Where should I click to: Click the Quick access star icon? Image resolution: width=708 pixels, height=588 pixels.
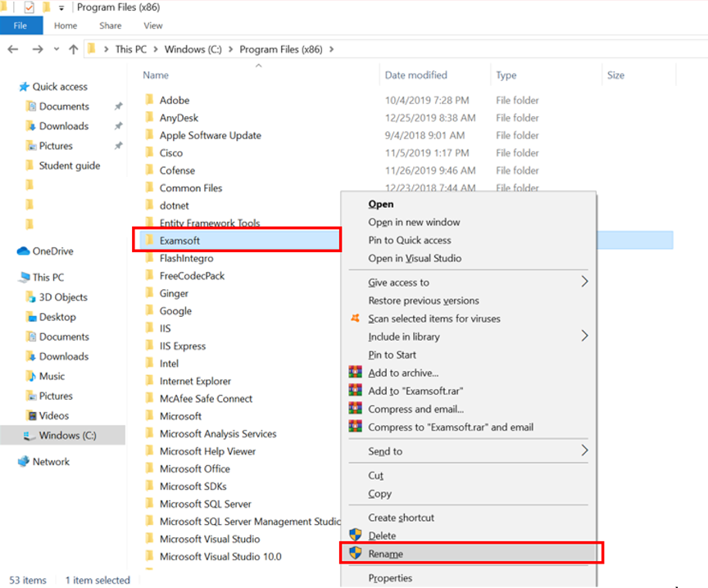(24, 87)
